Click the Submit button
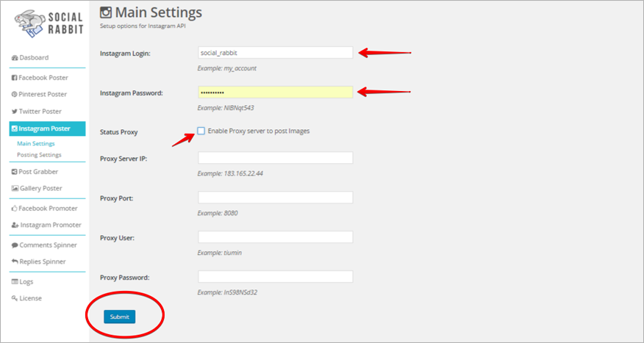 (120, 317)
